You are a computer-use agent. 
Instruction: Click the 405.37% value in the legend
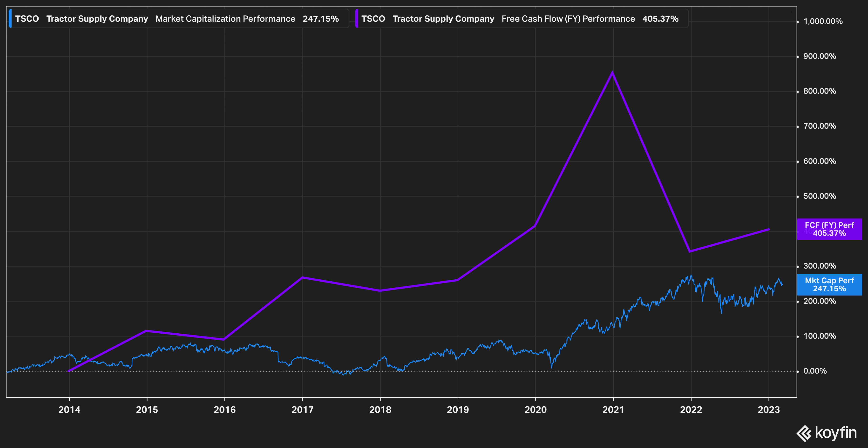(660, 19)
